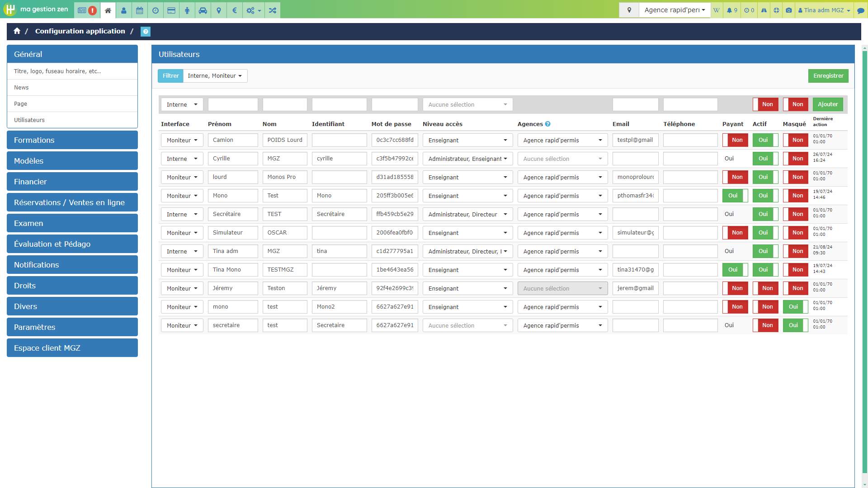The height and width of the screenshot is (488, 868).
Task: Click the euro currency icon
Action: point(234,10)
